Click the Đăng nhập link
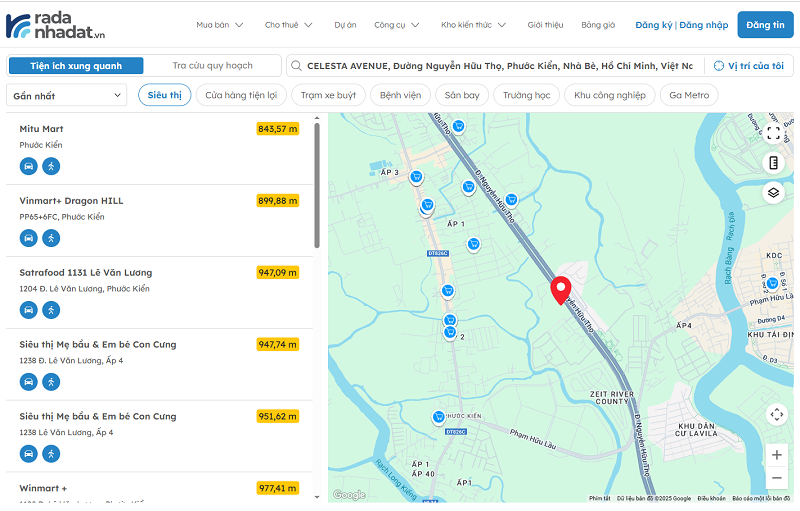 (704, 25)
